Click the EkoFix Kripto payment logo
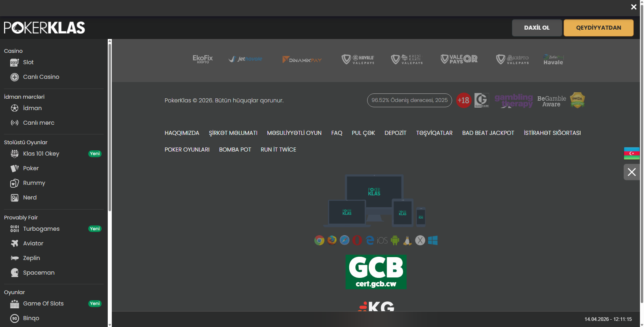The image size is (644, 327). pos(202,59)
